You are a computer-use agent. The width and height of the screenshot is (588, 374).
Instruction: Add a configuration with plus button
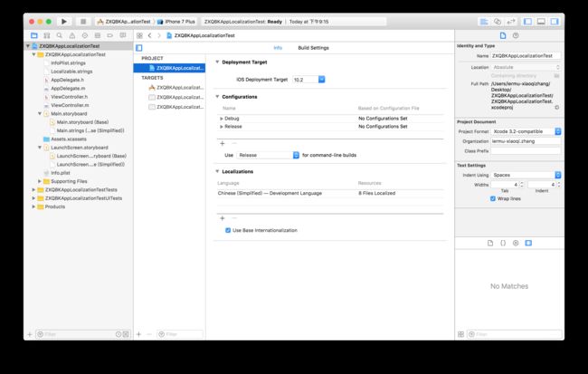pyautogui.click(x=222, y=143)
